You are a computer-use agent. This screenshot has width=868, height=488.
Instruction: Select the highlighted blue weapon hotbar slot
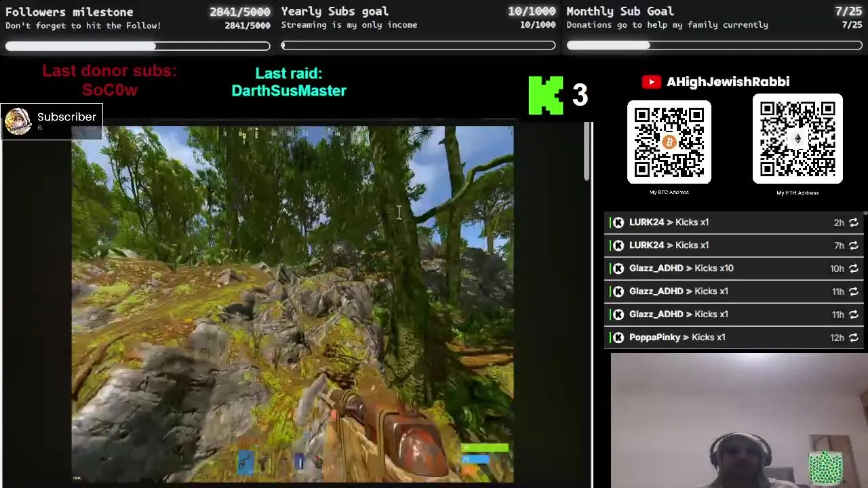tap(245, 462)
